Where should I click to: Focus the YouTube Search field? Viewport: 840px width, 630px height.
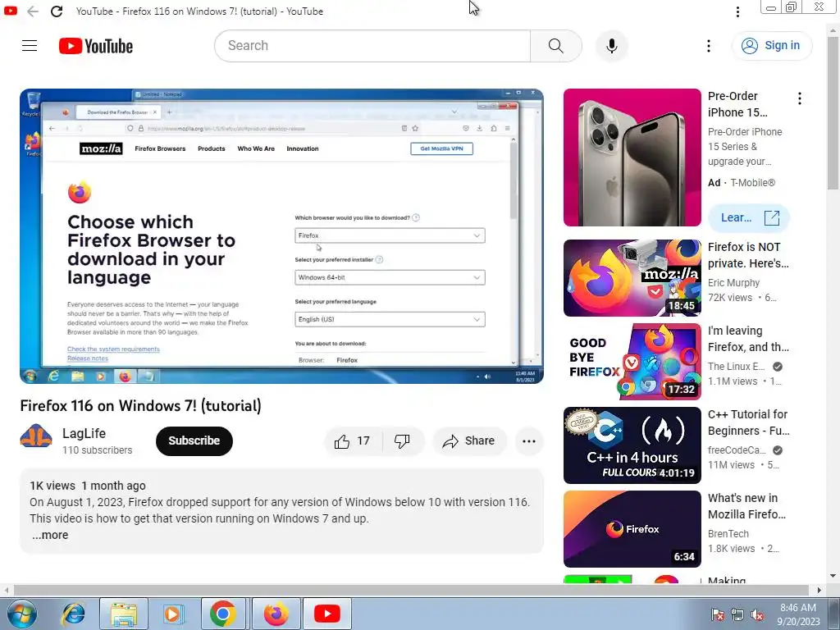coord(372,46)
